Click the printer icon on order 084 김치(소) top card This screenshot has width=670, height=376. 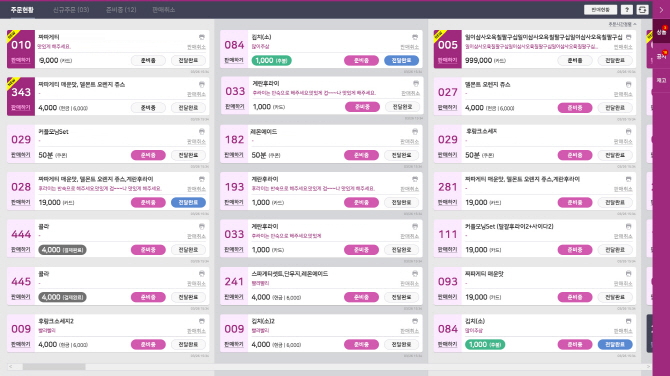point(415,37)
